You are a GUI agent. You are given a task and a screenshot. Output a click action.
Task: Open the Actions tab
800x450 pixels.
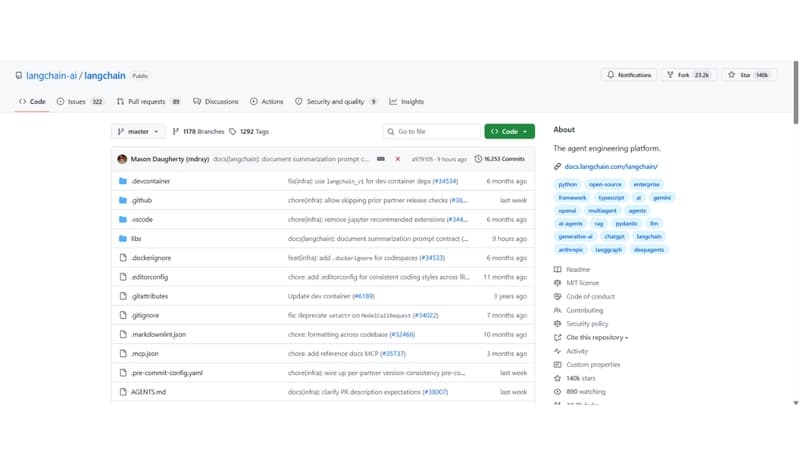click(x=266, y=102)
